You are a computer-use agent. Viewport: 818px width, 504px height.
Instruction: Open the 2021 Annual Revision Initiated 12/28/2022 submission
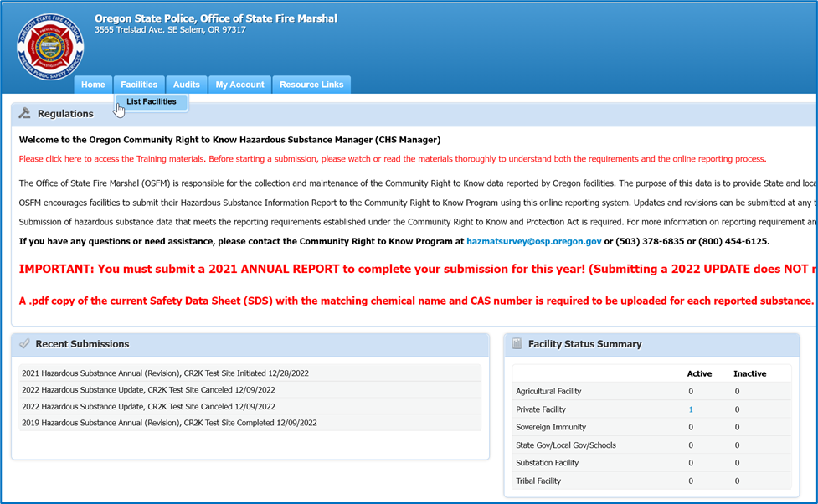(250, 373)
